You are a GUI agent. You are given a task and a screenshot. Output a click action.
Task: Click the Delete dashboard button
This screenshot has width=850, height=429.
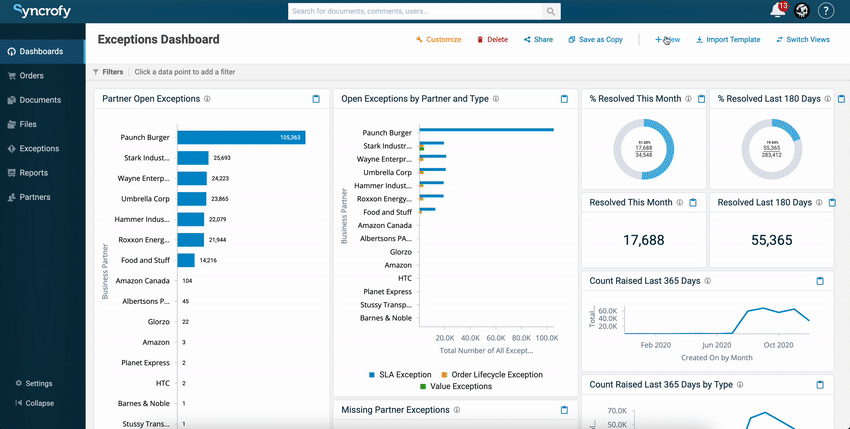click(x=492, y=40)
